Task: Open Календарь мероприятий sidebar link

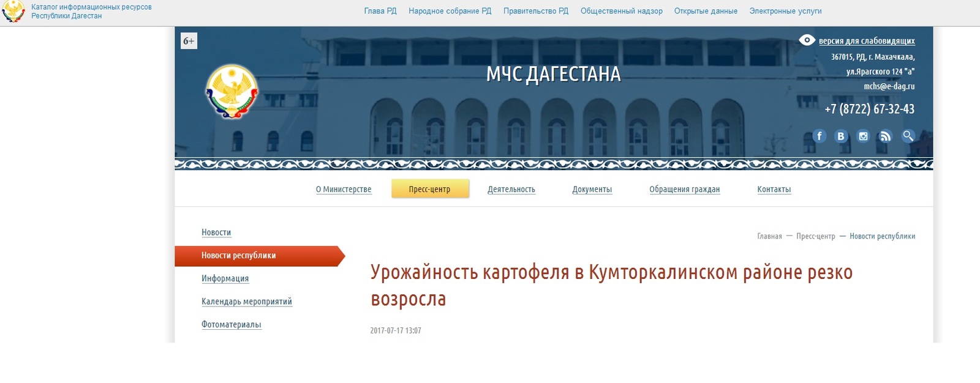Action: coord(247,302)
